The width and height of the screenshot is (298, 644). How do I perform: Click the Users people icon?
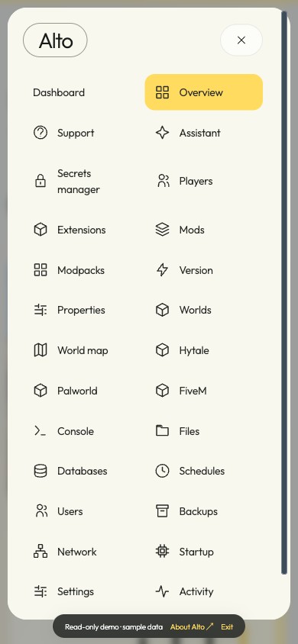point(41,511)
